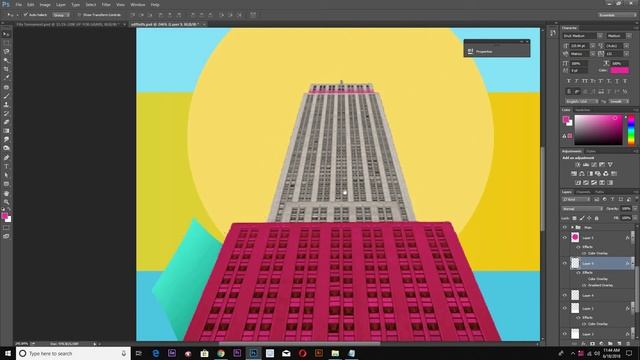Toggle Quick Mask mode icon

6,228
